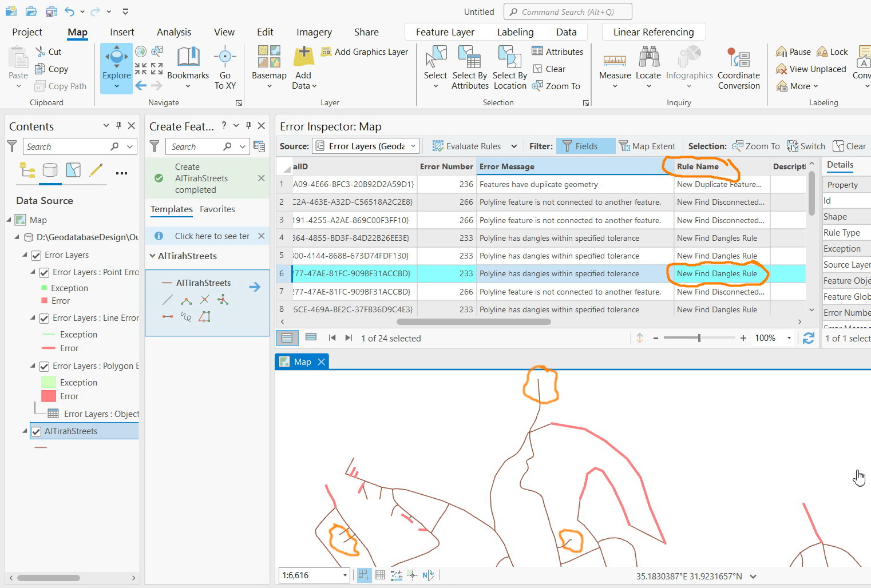Uncheck Error Layers : Line Error
The height and width of the screenshot is (588, 871).
pos(44,317)
